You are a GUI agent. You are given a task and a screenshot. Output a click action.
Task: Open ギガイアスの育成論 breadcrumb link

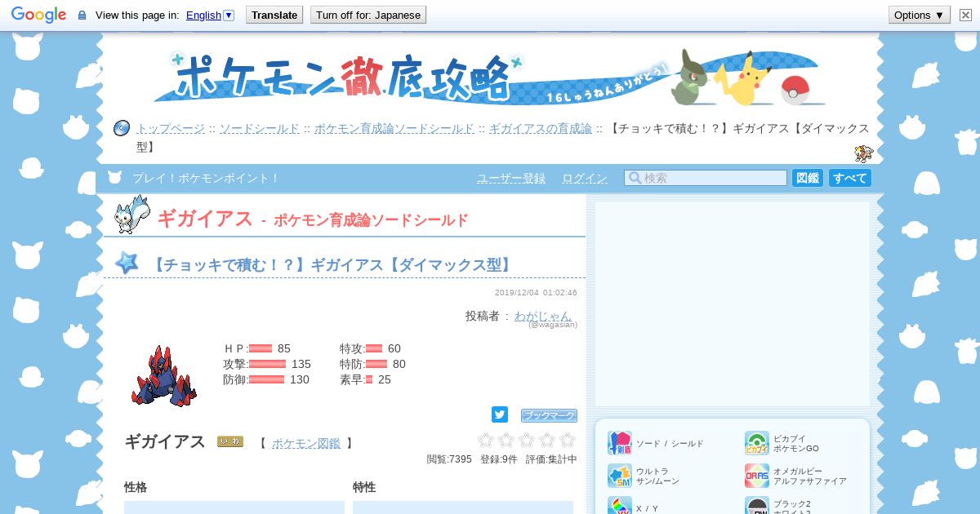tap(541, 128)
